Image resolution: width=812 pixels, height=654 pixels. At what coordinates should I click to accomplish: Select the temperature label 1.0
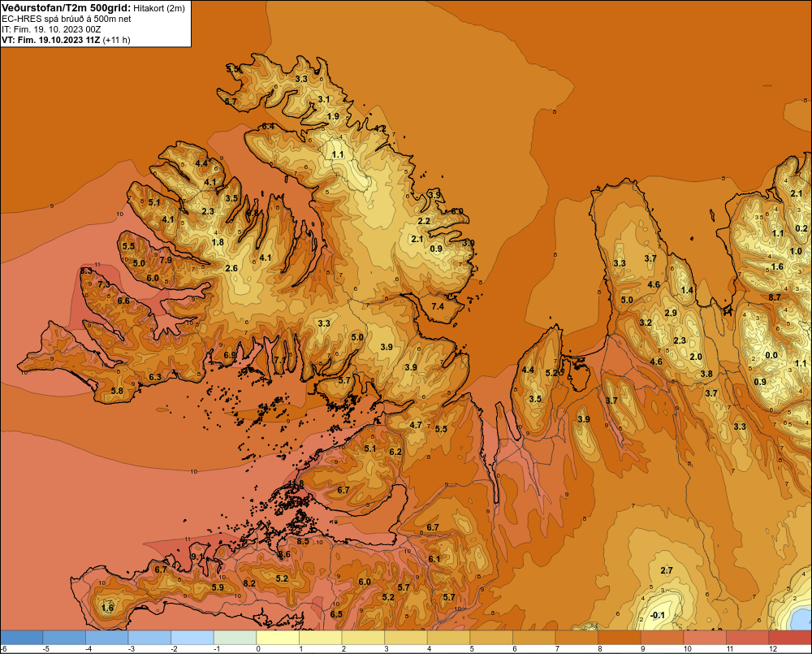(796, 251)
